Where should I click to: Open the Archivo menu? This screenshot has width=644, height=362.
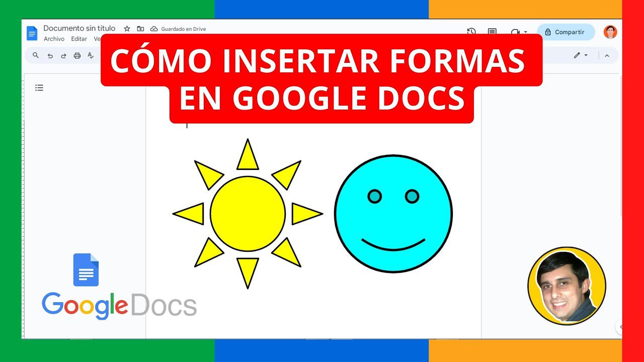tap(54, 39)
